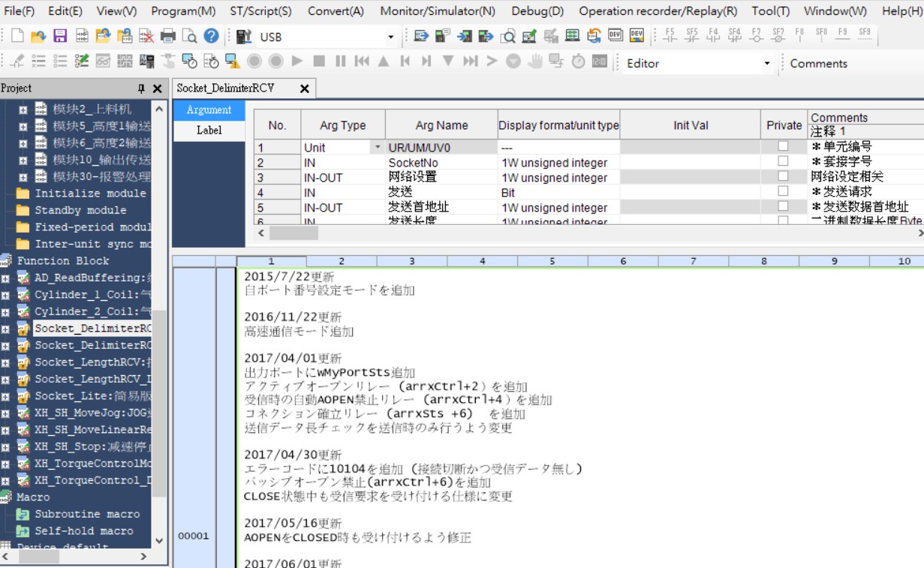Screen dimensions: 924x568
Task: Click the New project icon
Action: click(17, 36)
